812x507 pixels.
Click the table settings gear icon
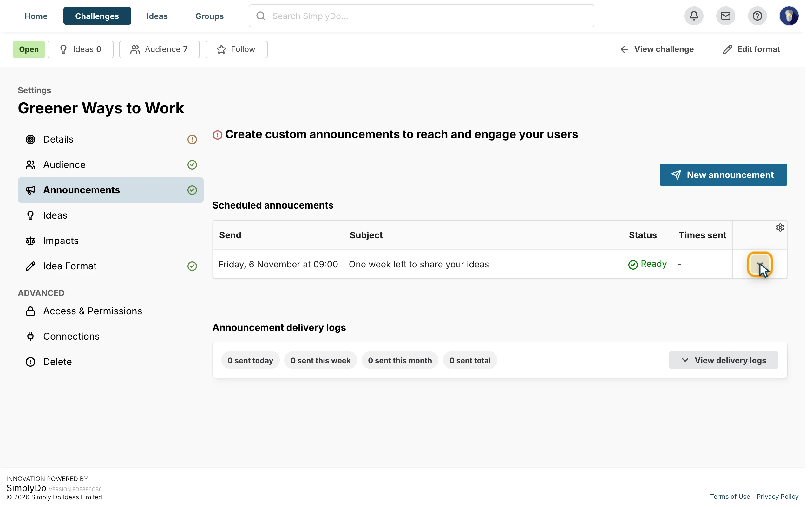[x=780, y=228]
